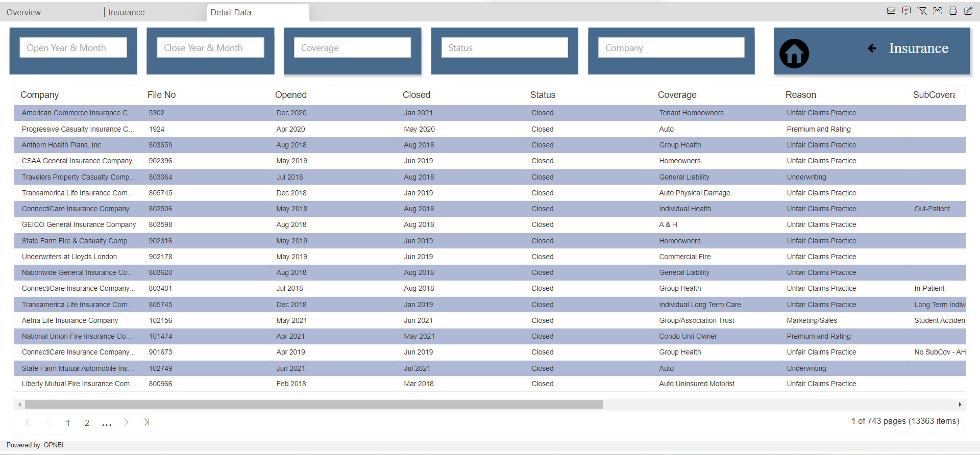This screenshot has width=980, height=455.
Task: Click file number 901673
Action: point(161,352)
